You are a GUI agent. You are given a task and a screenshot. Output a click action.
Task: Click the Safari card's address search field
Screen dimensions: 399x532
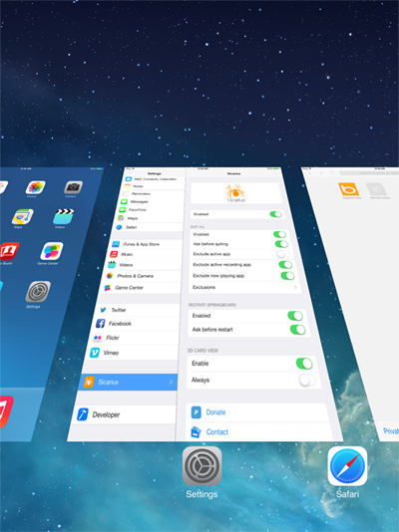369,173
